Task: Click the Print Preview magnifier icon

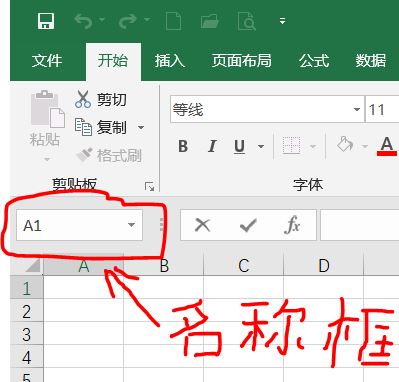Action: [x=247, y=21]
